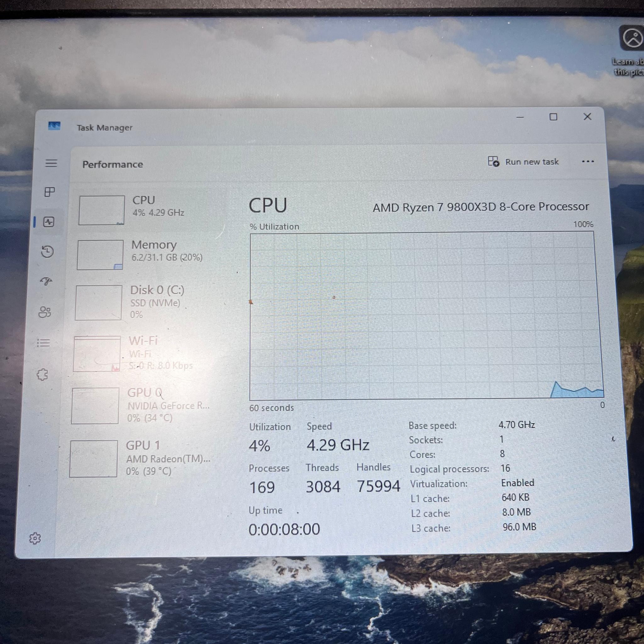Click the 60 seconds graph label
Screen dimensions: 644x644
pos(271,408)
